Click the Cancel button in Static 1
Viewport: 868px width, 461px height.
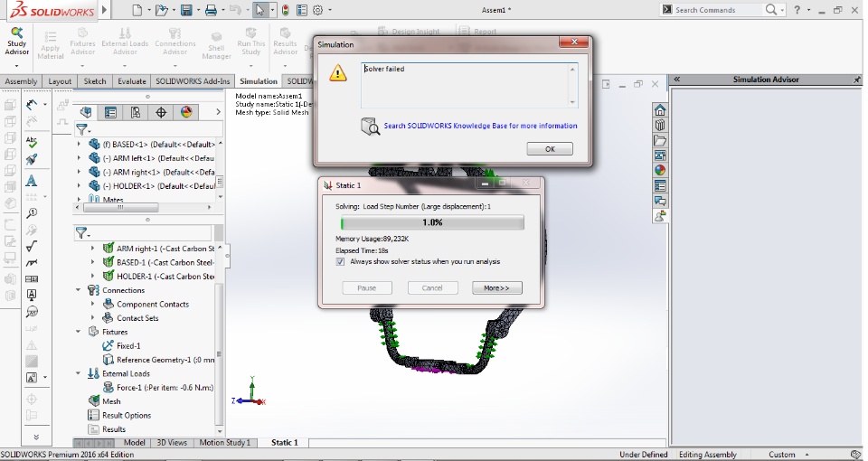pos(432,287)
